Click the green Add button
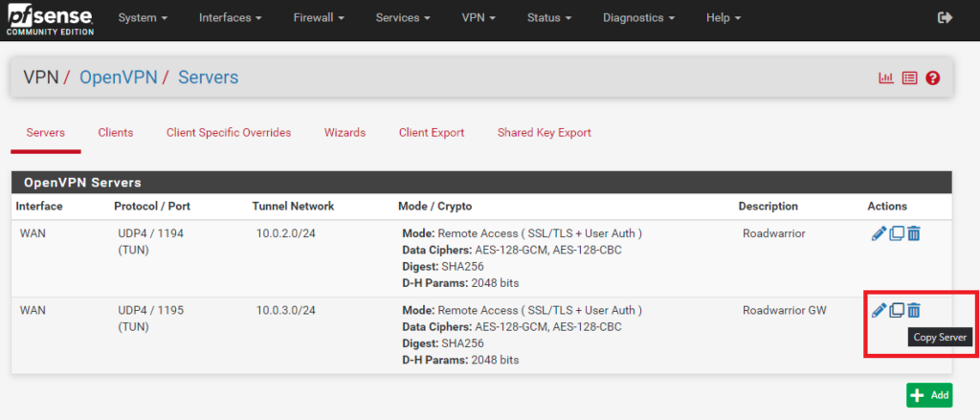The width and height of the screenshot is (980, 420). pyautogui.click(x=929, y=395)
